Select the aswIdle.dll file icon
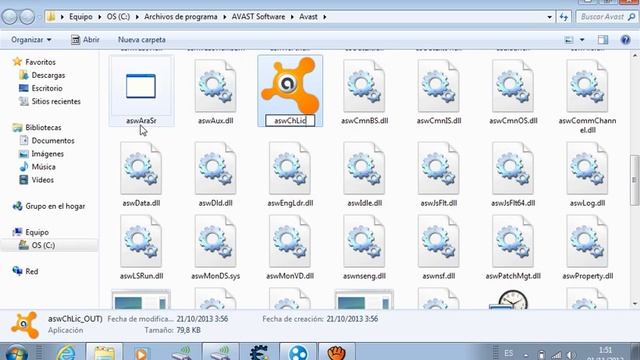This screenshot has width=640, height=360. 364,168
